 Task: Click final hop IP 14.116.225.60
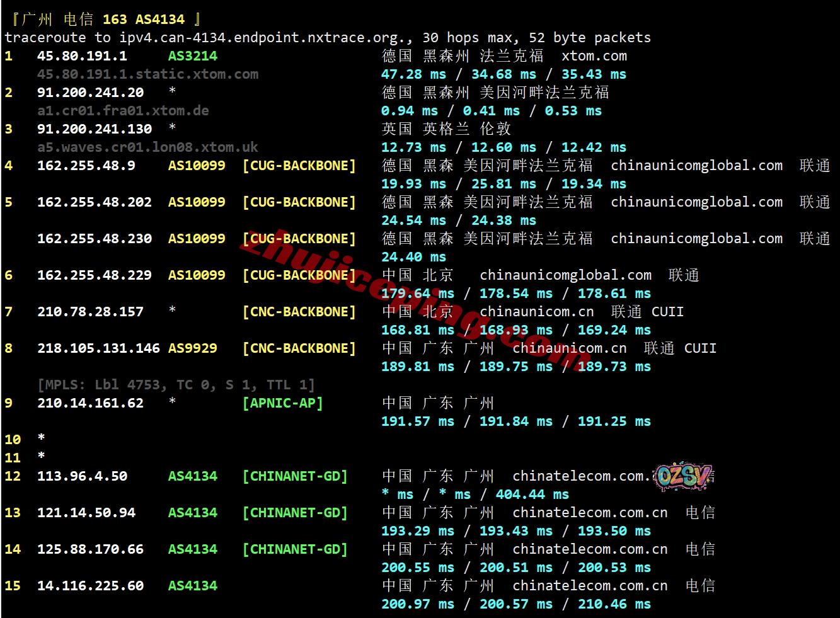[90, 586]
